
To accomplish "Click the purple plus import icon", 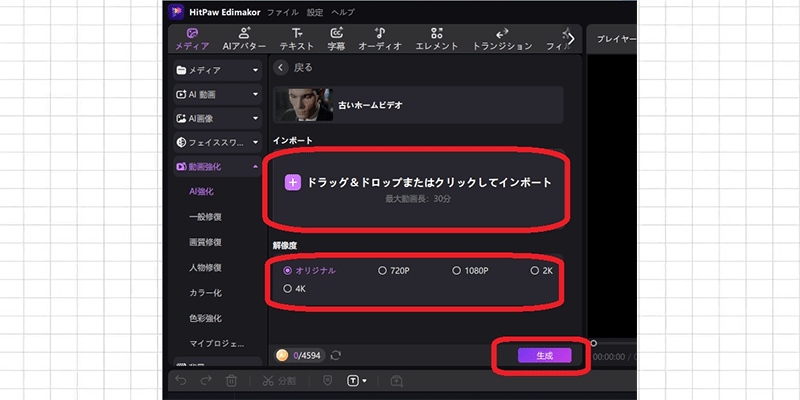I will tap(292, 183).
